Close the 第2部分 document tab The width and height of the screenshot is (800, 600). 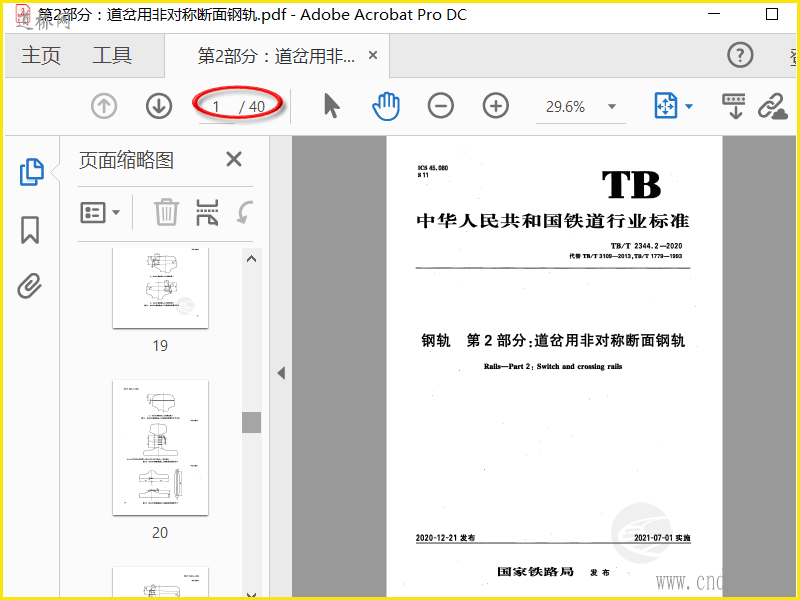coord(373,55)
